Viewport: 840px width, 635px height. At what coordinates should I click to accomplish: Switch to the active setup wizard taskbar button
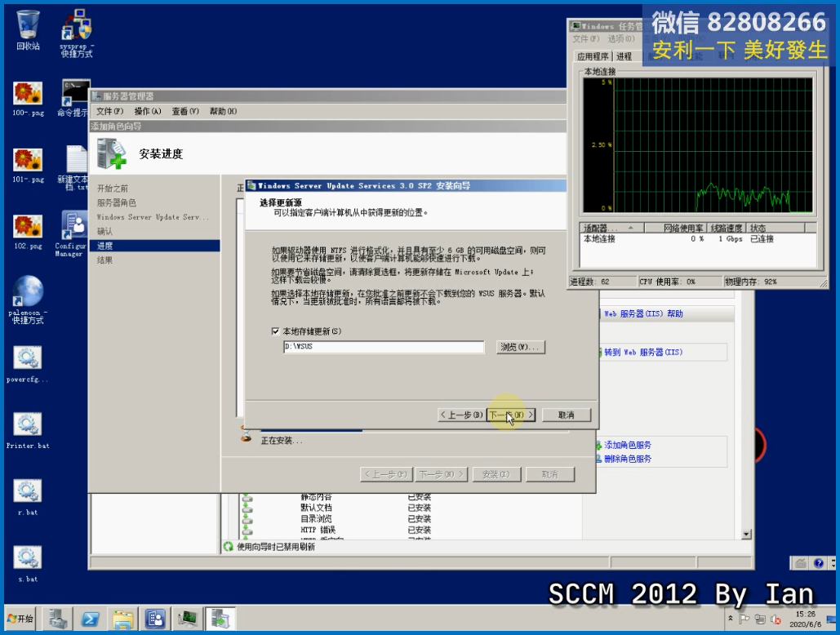[x=220, y=619]
